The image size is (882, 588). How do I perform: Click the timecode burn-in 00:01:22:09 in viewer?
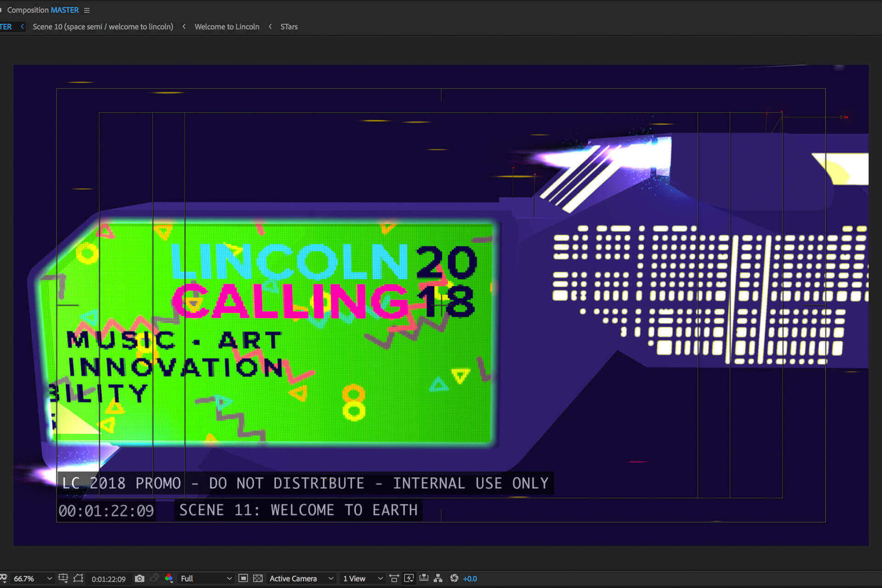click(106, 511)
